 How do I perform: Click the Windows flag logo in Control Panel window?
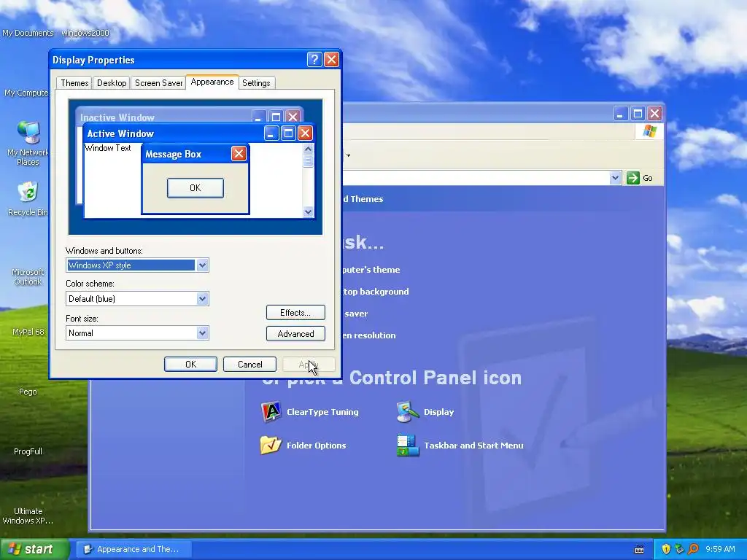[649, 131]
